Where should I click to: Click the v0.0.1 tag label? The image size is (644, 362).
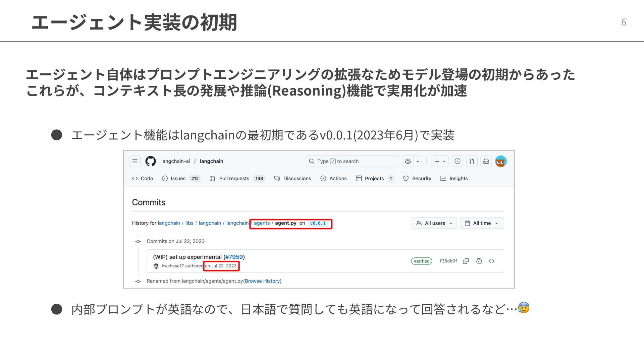pyautogui.click(x=318, y=223)
